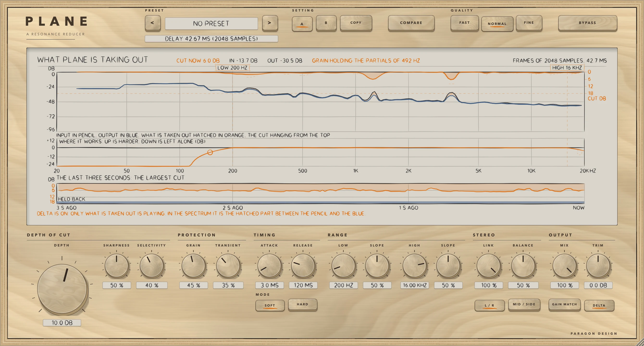Toggle the BYPASS button
The image size is (644, 346).
click(x=587, y=23)
